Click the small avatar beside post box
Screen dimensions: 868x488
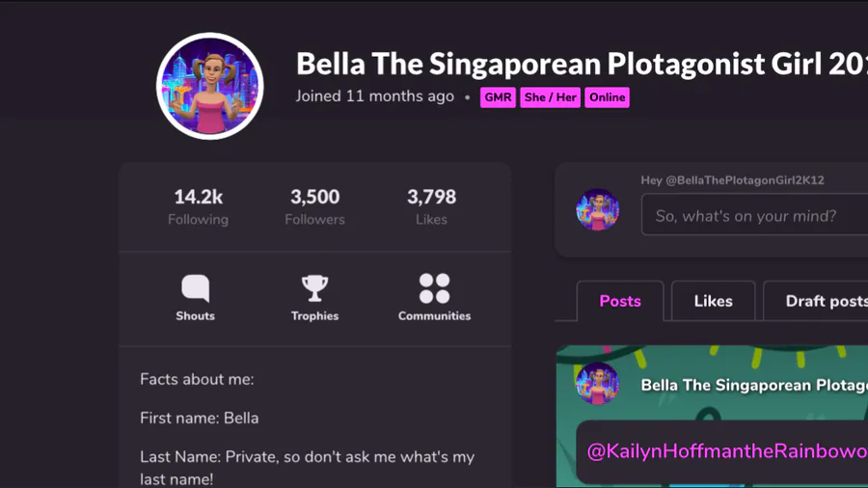(x=597, y=209)
